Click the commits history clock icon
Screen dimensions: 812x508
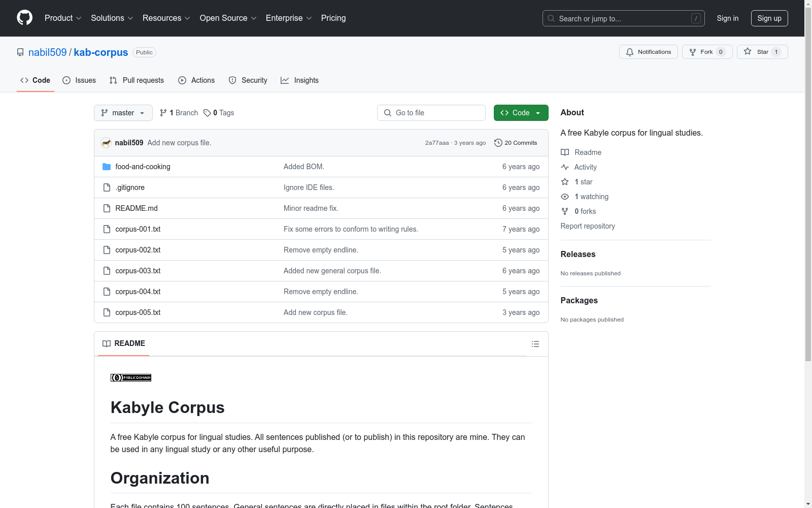498,143
